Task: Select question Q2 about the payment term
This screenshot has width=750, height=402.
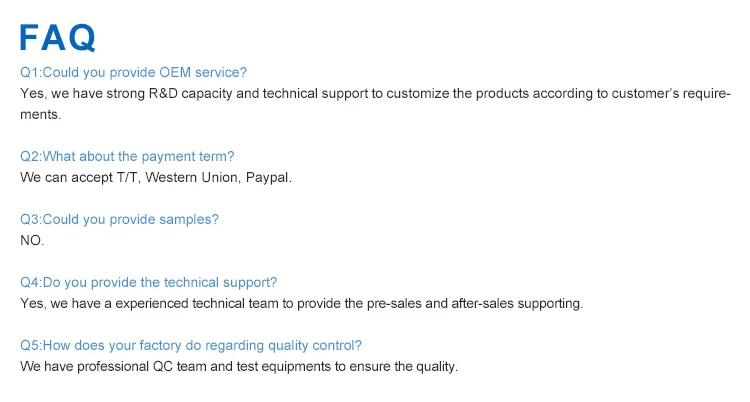Action: [127, 156]
